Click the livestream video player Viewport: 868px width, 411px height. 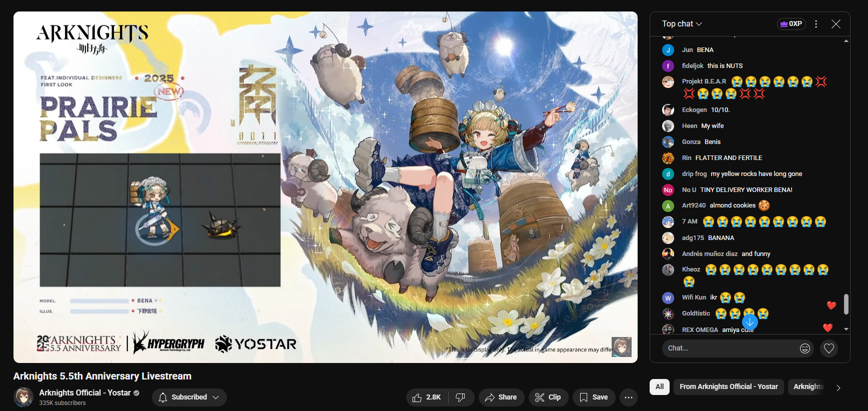pyautogui.click(x=325, y=187)
